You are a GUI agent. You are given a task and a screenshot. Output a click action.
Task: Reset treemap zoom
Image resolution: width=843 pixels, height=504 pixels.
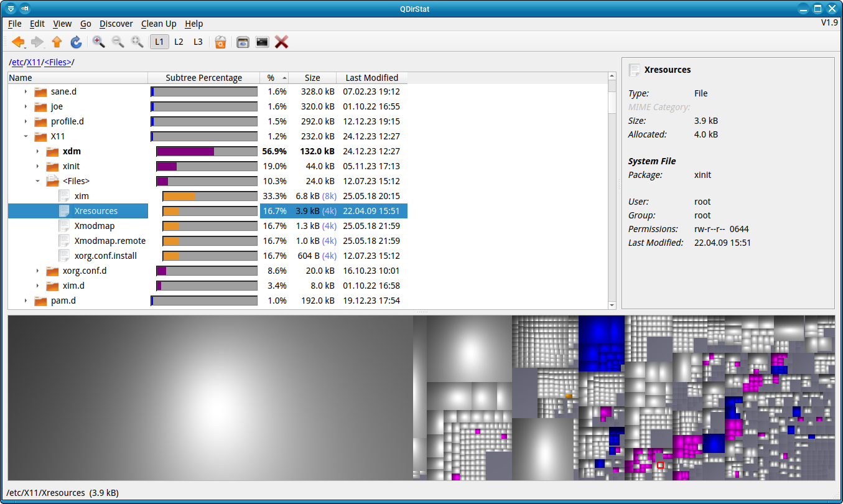(137, 42)
